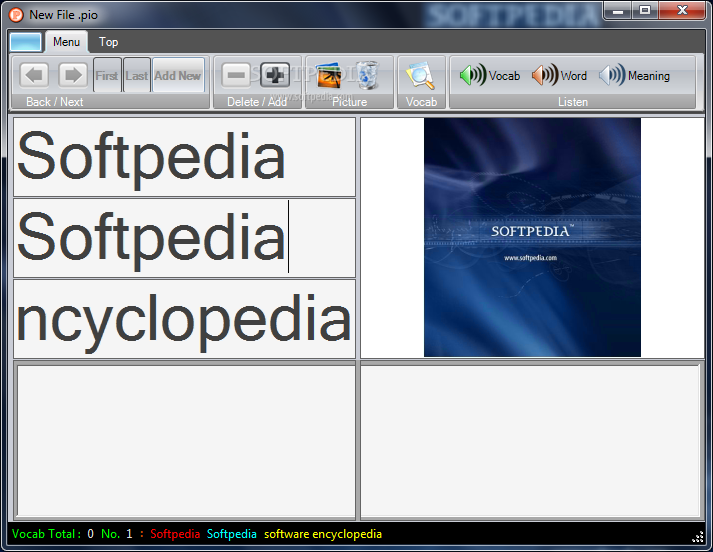The width and height of the screenshot is (713, 552).
Task: Switch to the Top tab
Action: click(109, 42)
